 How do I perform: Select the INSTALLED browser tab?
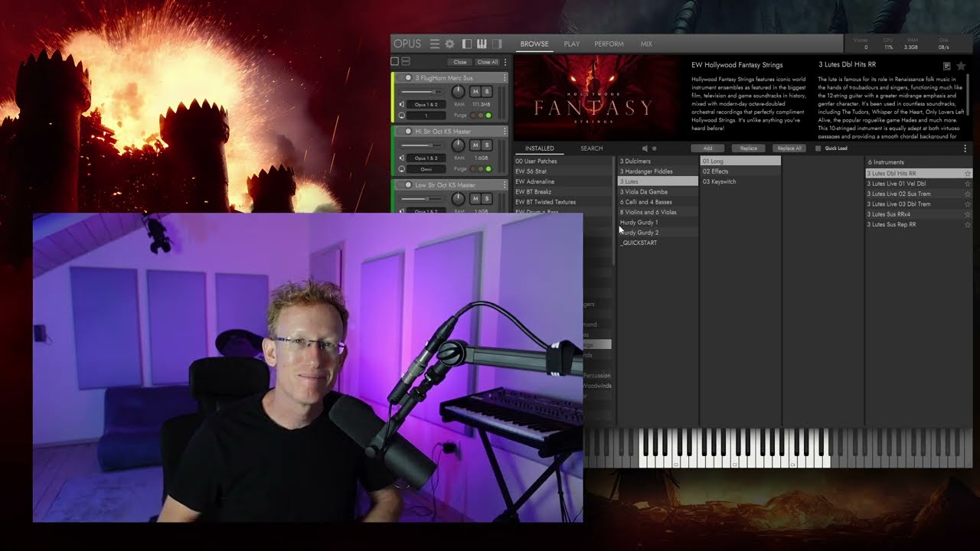pyautogui.click(x=540, y=148)
